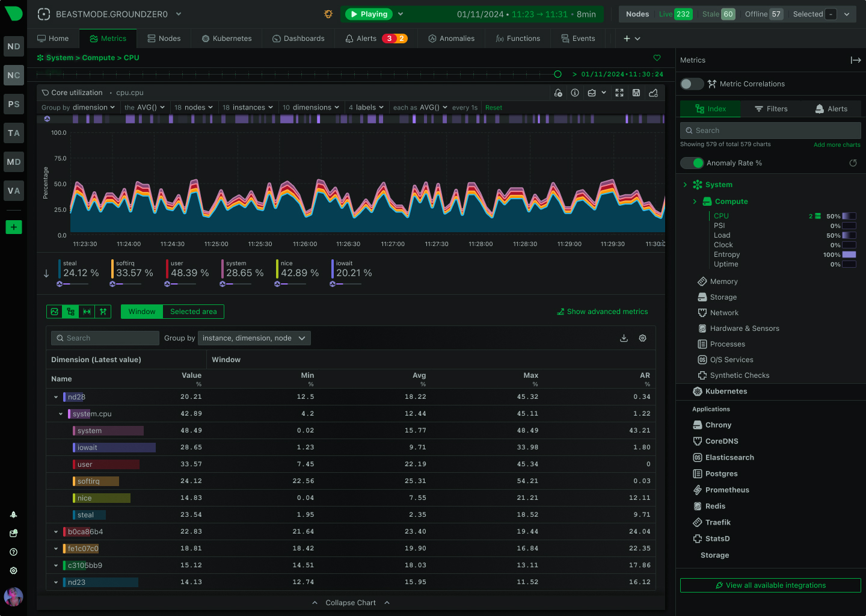The width and height of the screenshot is (866, 616).
Task: Open the 18 nodes dropdown
Action: click(x=194, y=107)
